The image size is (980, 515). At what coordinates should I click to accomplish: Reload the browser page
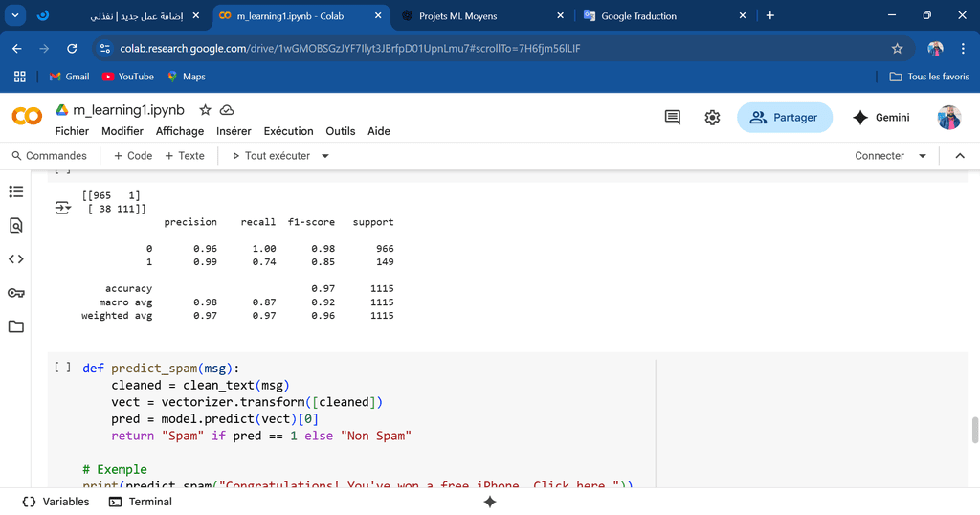(x=72, y=48)
